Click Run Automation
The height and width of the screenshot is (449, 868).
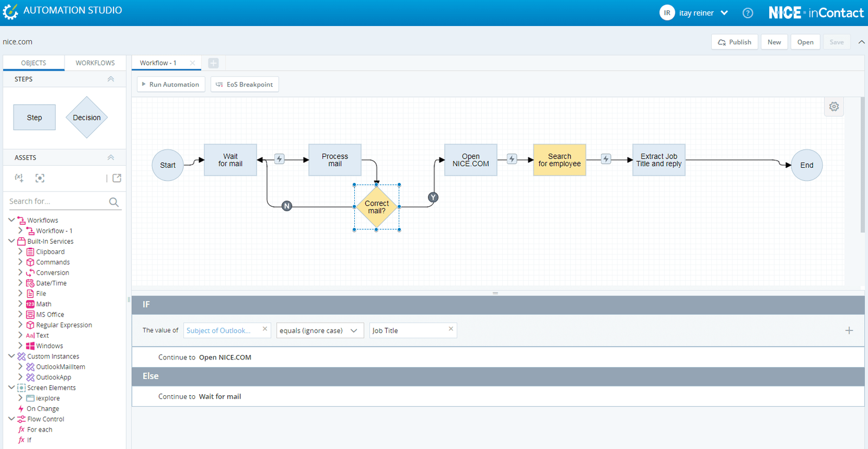pyautogui.click(x=171, y=84)
